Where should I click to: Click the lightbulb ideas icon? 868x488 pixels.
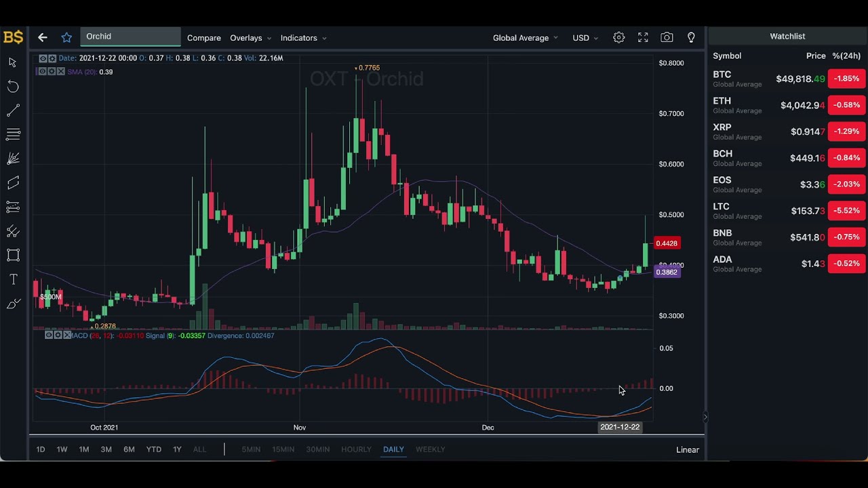pos(691,38)
